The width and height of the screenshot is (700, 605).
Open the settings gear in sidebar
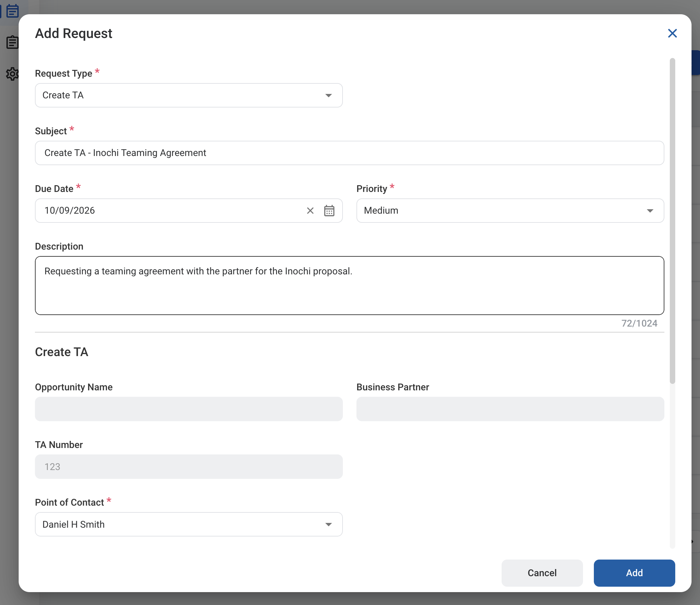(x=13, y=74)
